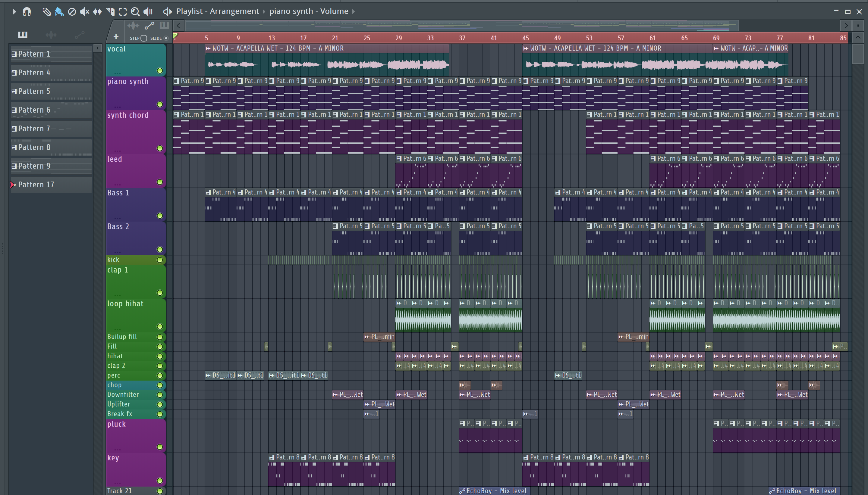Focus pattern clips via the piano icon

coord(164,26)
